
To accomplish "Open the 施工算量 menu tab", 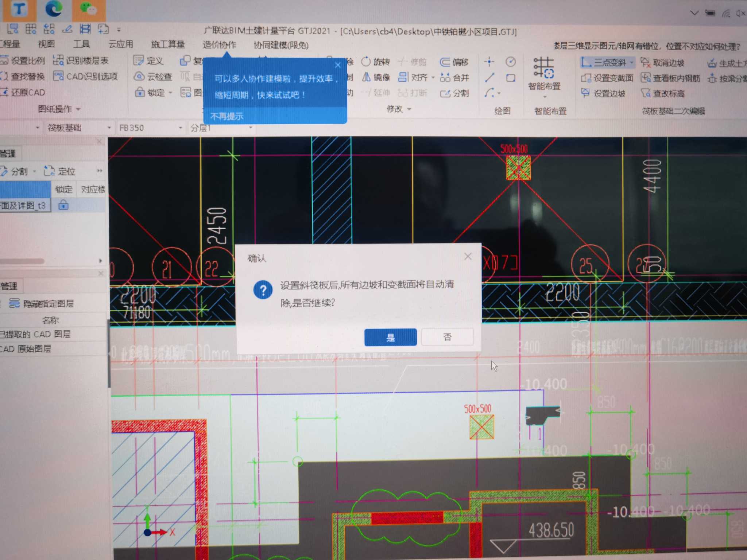I will click(168, 44).
